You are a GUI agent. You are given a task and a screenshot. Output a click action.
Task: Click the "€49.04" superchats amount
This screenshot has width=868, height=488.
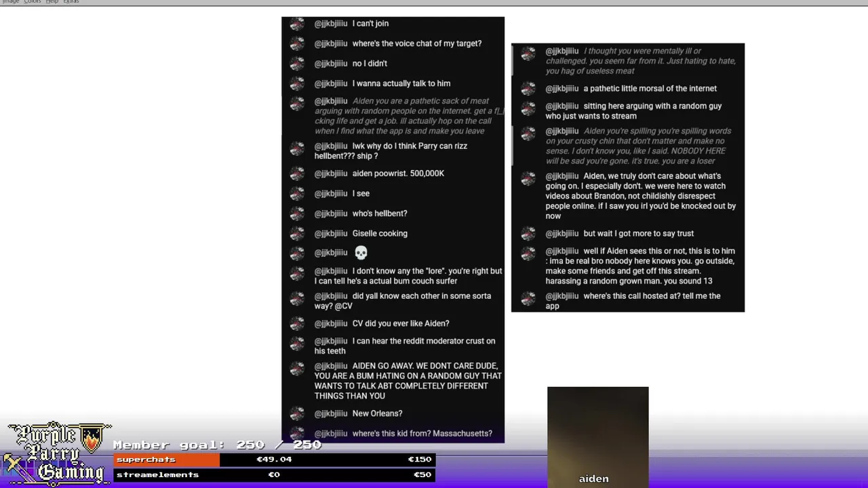point(274,460)
